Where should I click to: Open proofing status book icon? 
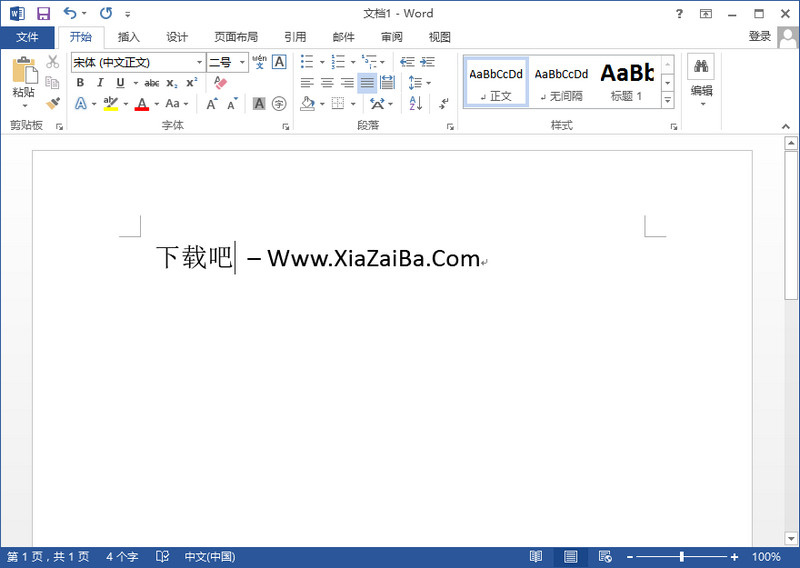(162, 556)
